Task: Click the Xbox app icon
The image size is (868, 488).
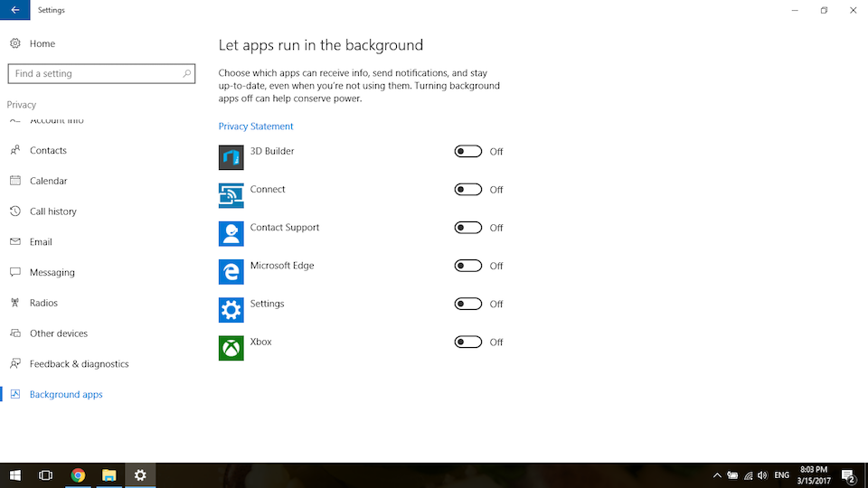Action: pyautogui.click(x=231, y=348)
